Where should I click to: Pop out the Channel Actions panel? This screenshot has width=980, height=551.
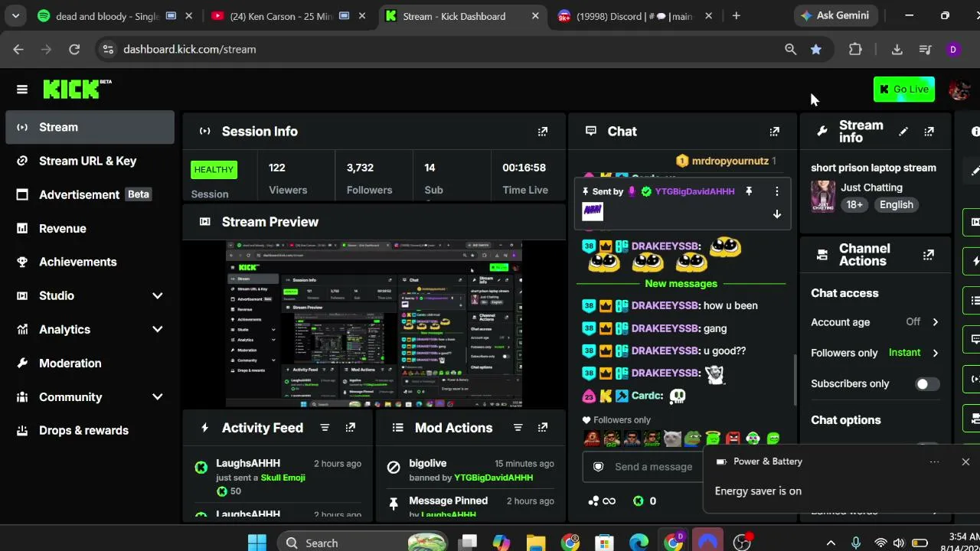[929, 255]
